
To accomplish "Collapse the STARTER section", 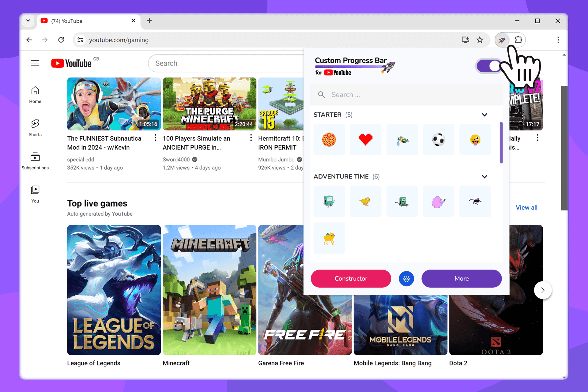I will (x=484, y=115).
